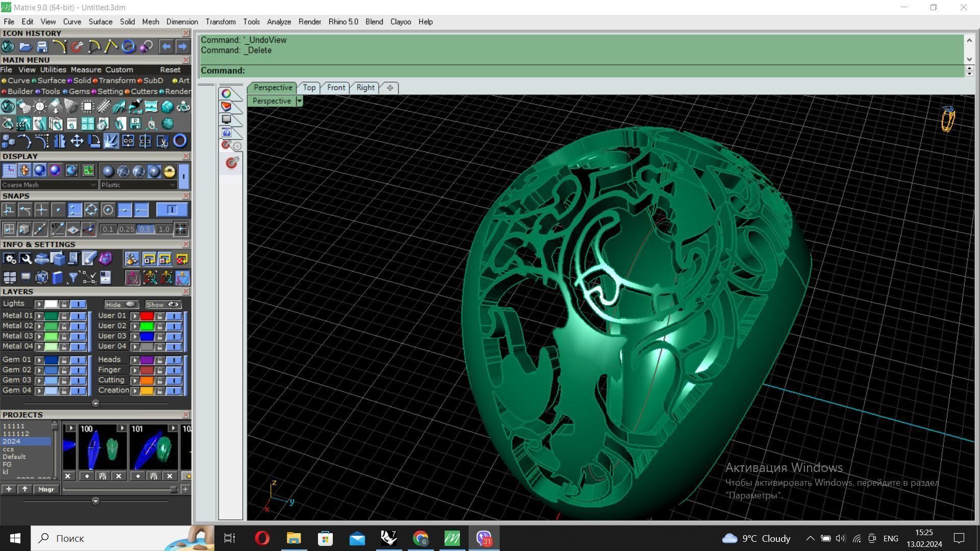The image size is (980, 551).
Task: Toggle visibility of Metal 01 layer
Action: click(78, 316)
